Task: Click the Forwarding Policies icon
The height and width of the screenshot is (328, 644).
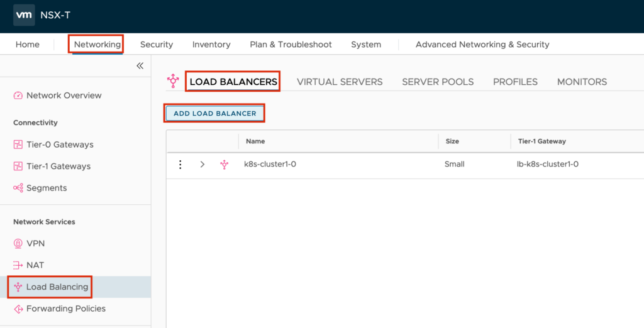Action: coord(18,309)
